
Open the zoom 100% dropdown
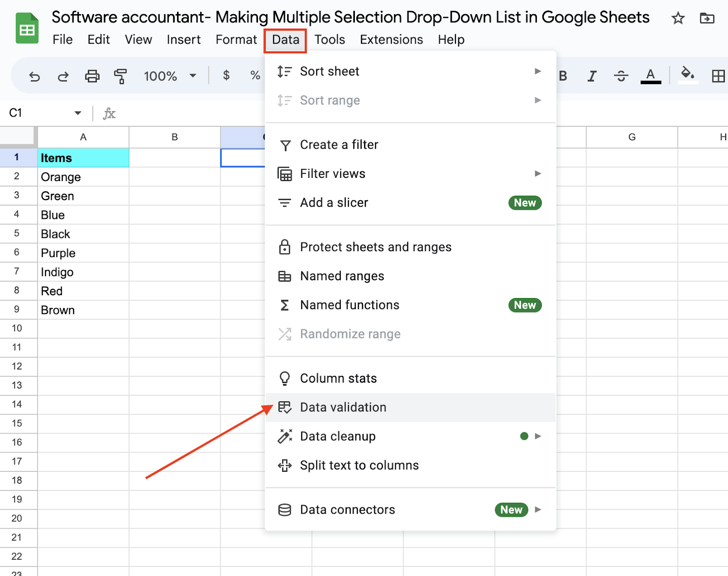point(170,76)
